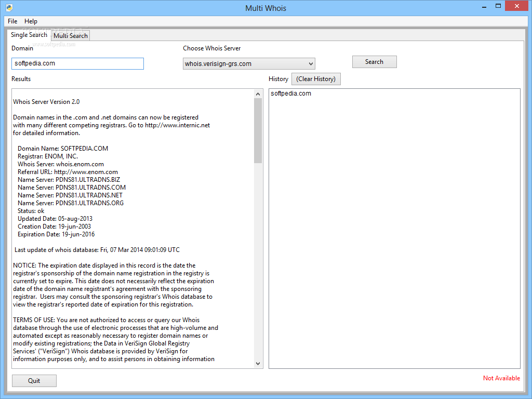This screenshot has height=399, width=532.
Task: Select softpedia.com in the History list
Action: (x=291, y=94)
